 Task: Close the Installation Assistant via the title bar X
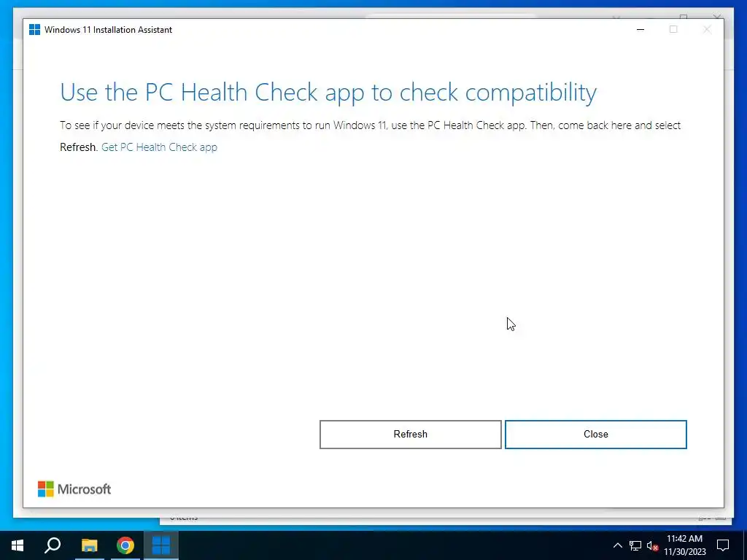(707, 29)
